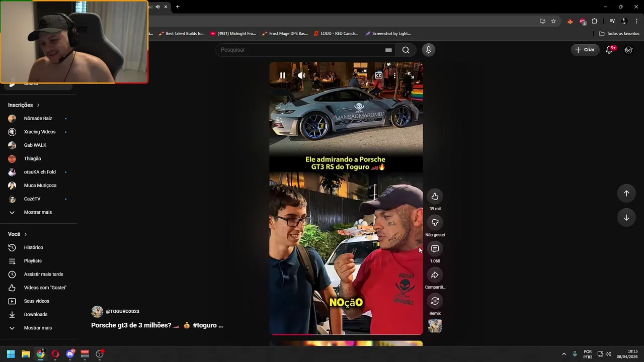This screenshot has width=644, height=362.
Task: Mute the Short's volume speaker icon
Action: click(x=301, y=75)
